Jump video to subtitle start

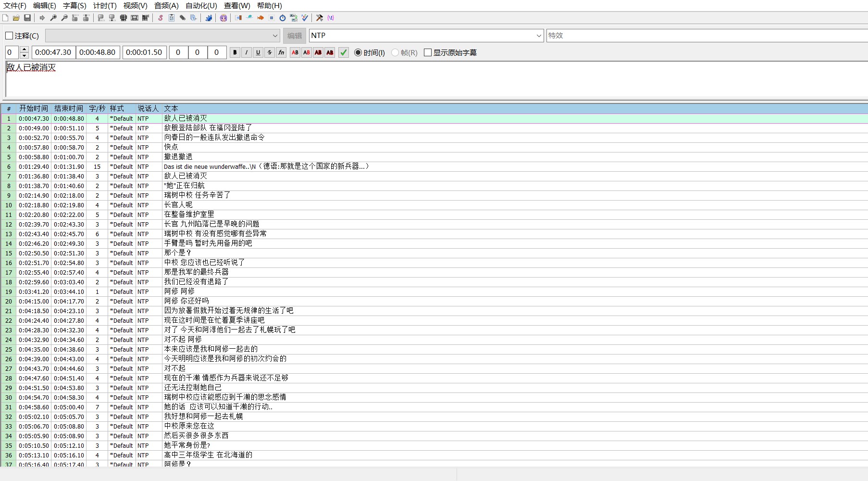point(75,18)
